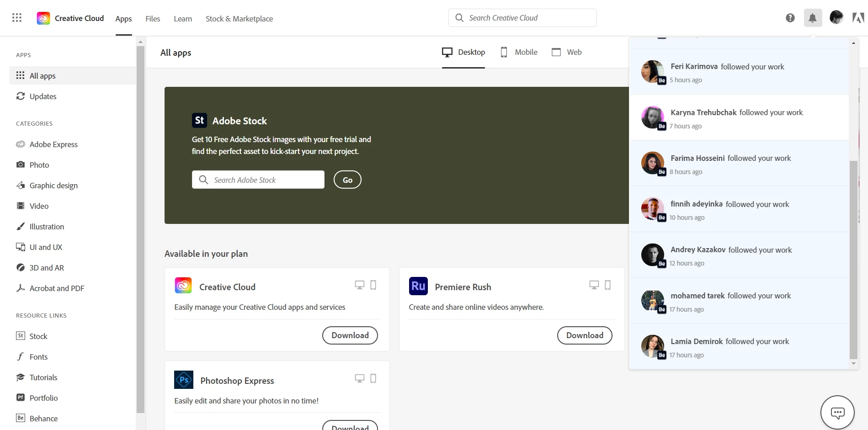868x430 pixels.
Task: Open mohamed tarek follow notification
Action: pos(739,301)
